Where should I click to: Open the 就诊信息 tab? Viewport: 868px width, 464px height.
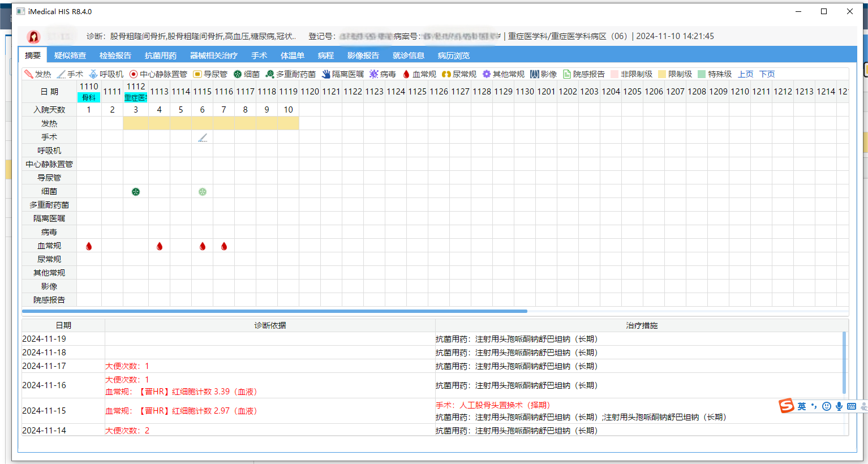click(x=409, y=55)
